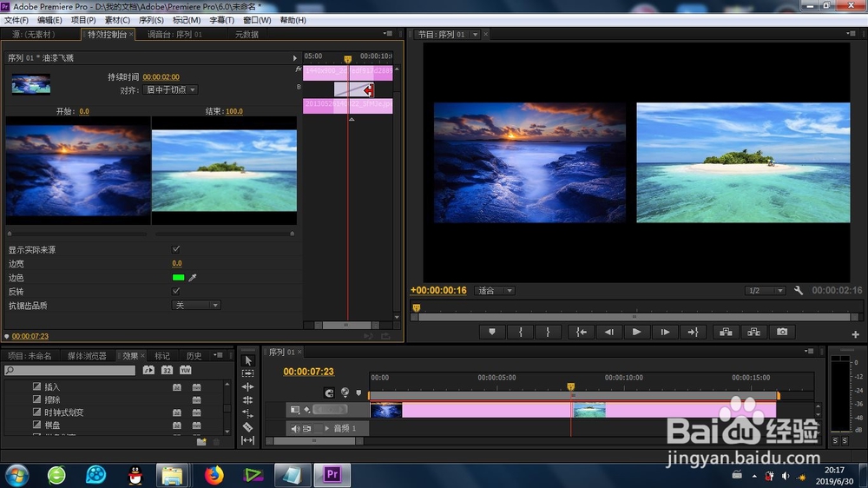
Task: Open the 素材(C) menu
Action: pyautogui.click(x=117, y=20)
